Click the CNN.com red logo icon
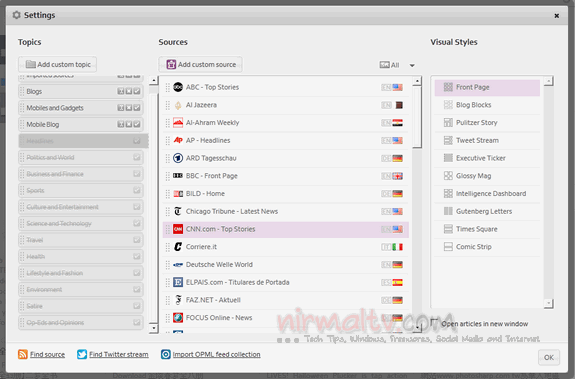575x379 pixels. pos(178,229)
